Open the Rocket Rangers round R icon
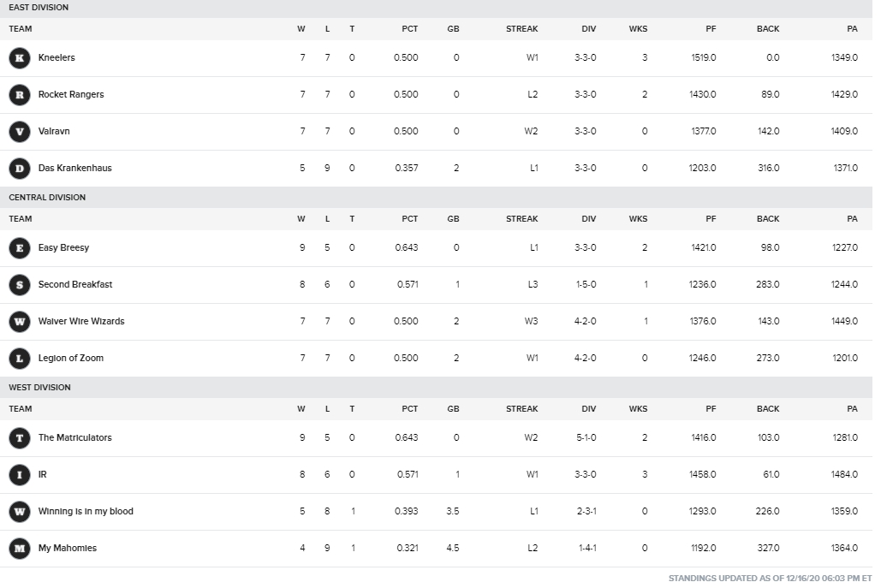Screen dimensions: 881x588 [x=20, y=95]
